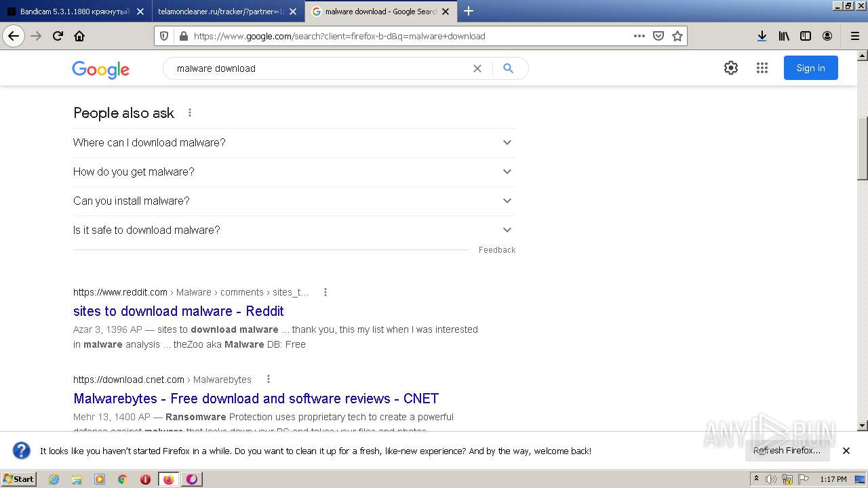Screen dimensions: 868x488
Task: Open tracking protection shield icon
Action: coord(165,36)
